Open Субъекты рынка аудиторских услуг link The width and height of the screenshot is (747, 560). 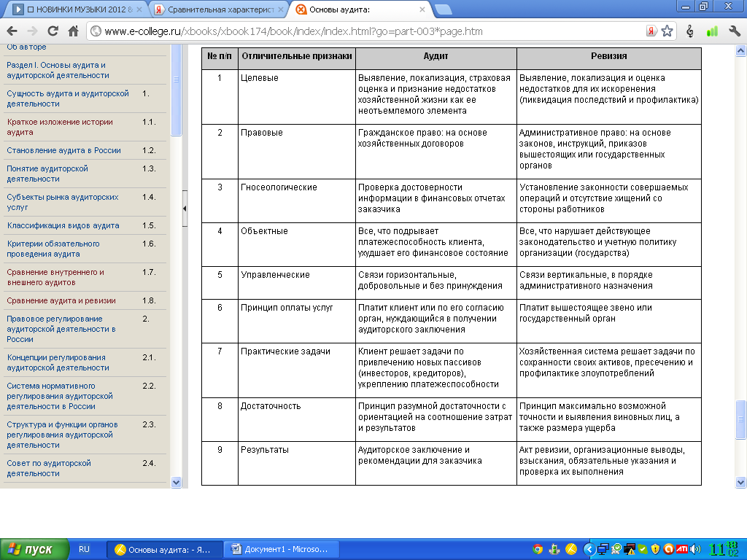tap(63, 203)
